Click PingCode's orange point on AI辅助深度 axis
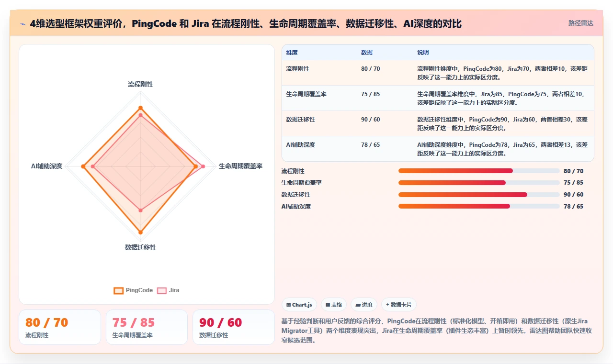 (x=83, y=166)
